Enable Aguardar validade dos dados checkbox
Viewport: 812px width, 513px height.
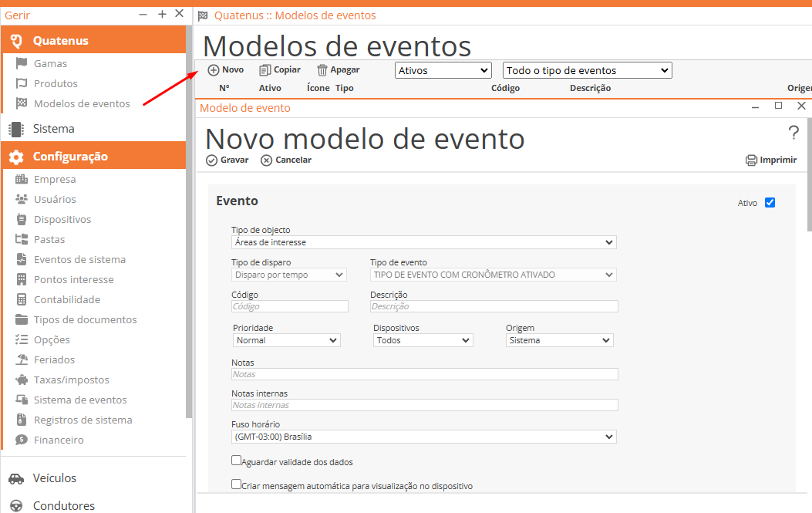pyautogui.click(x=237, y=461)
